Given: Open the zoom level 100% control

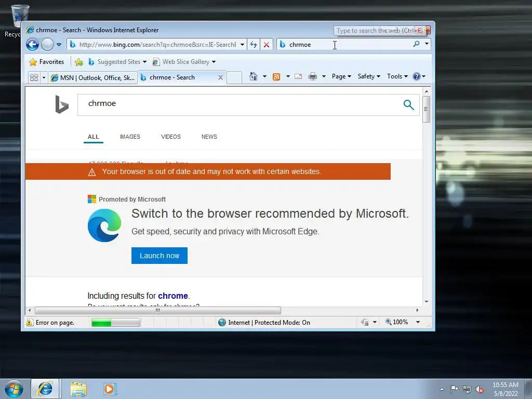Looking at the screenshot, I should click(397, 322).
